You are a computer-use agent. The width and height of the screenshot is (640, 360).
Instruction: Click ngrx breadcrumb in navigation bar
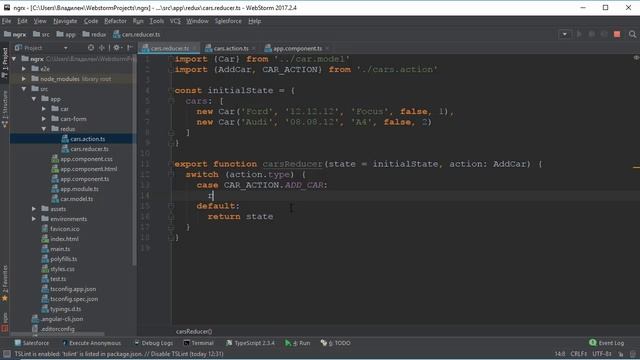click(x=15, y=34)
